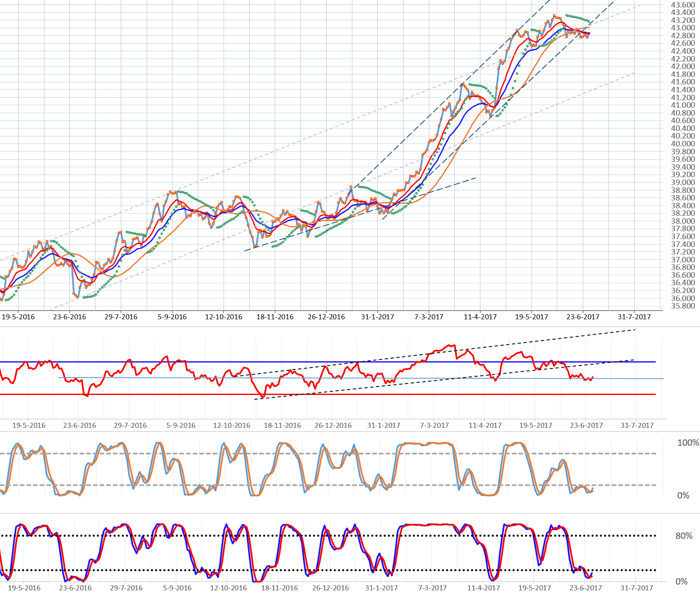Select 26-12-2016 on the price chart axis
The image size is (700, 597).
(x=326, y=317)
